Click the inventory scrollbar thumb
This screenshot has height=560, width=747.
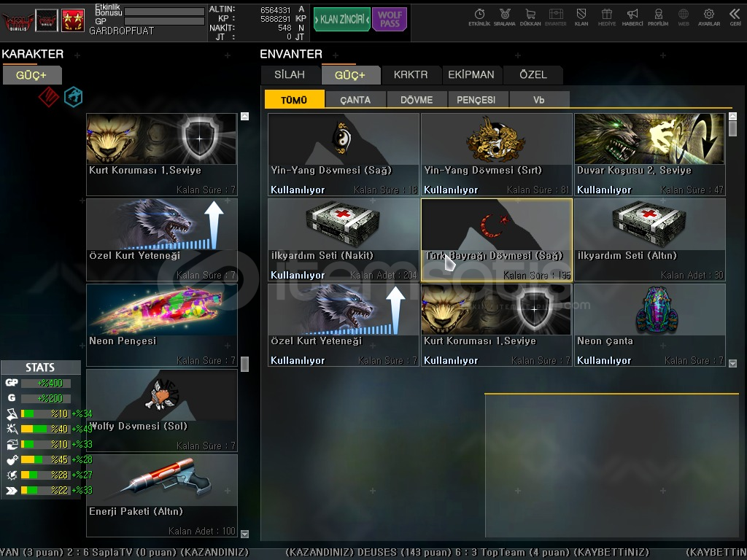tap(732, 129)
